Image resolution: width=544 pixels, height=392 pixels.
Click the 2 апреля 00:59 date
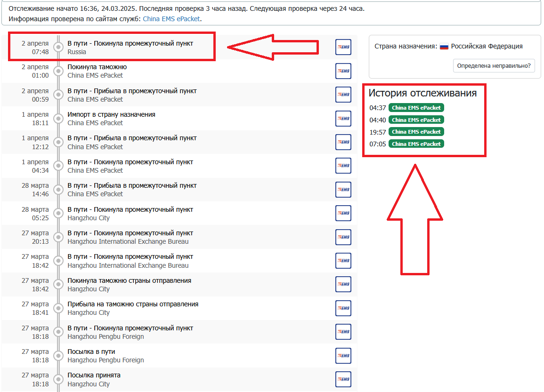35,95
